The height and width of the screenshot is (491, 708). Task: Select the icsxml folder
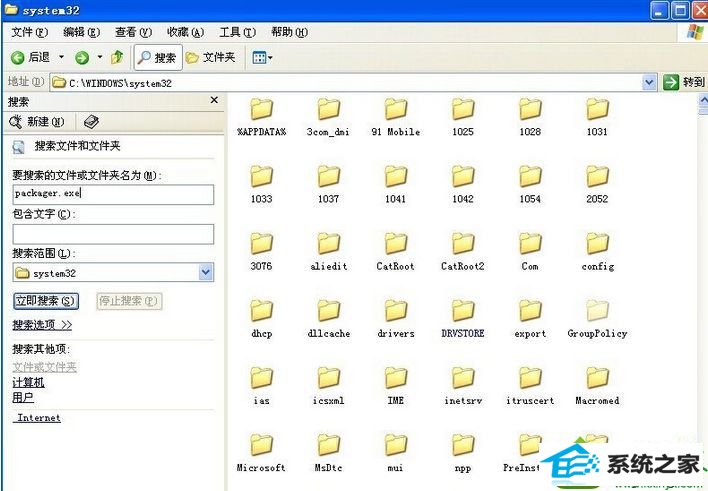[328, 386]
